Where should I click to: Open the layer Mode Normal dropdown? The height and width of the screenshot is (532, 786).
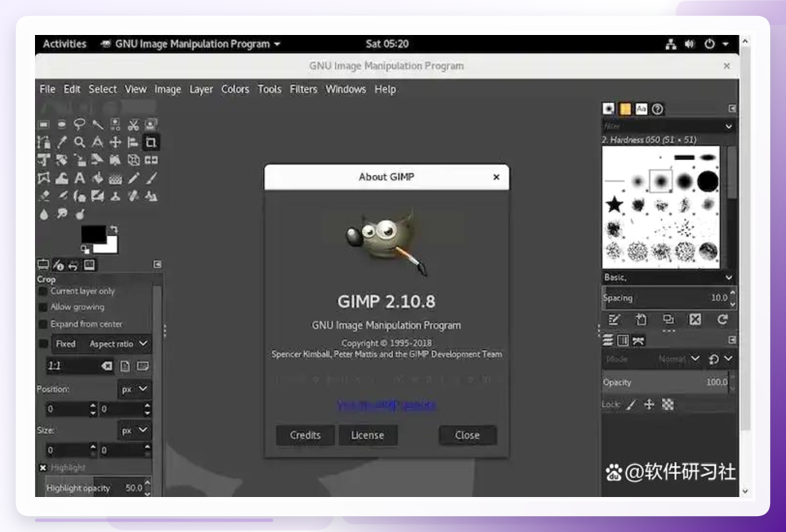coord(679,359)
